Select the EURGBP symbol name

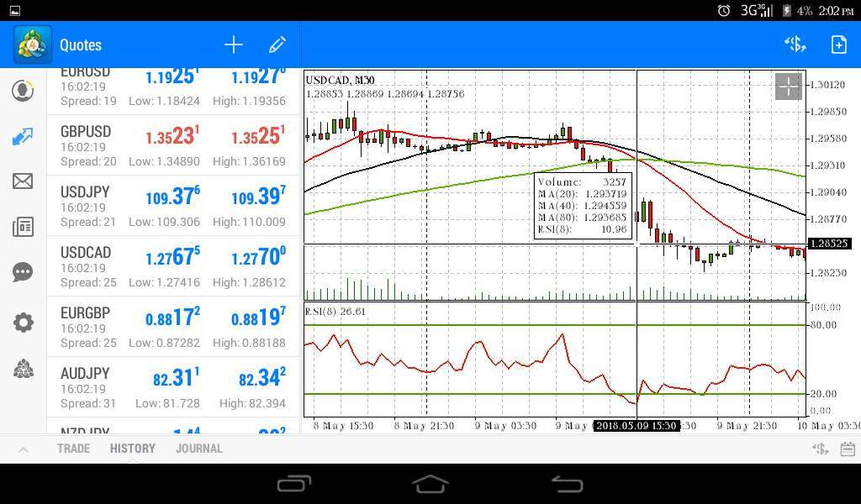[85, 312]
